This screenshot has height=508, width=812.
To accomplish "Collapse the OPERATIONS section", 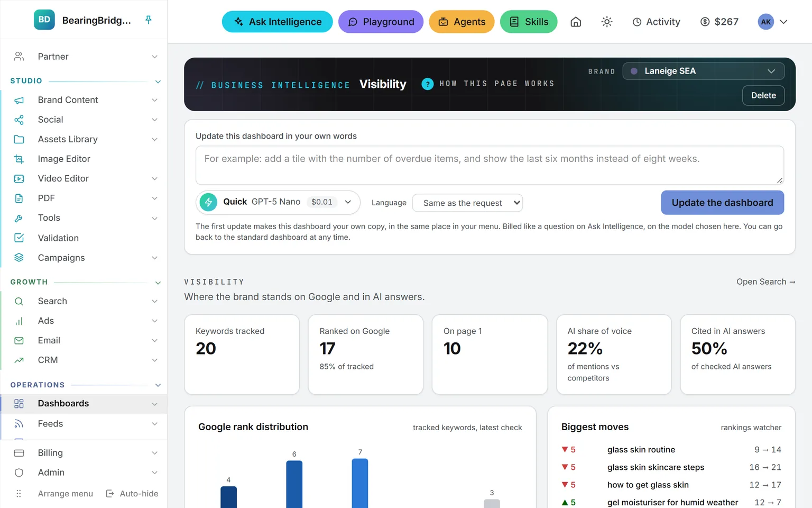I will 158,385.
